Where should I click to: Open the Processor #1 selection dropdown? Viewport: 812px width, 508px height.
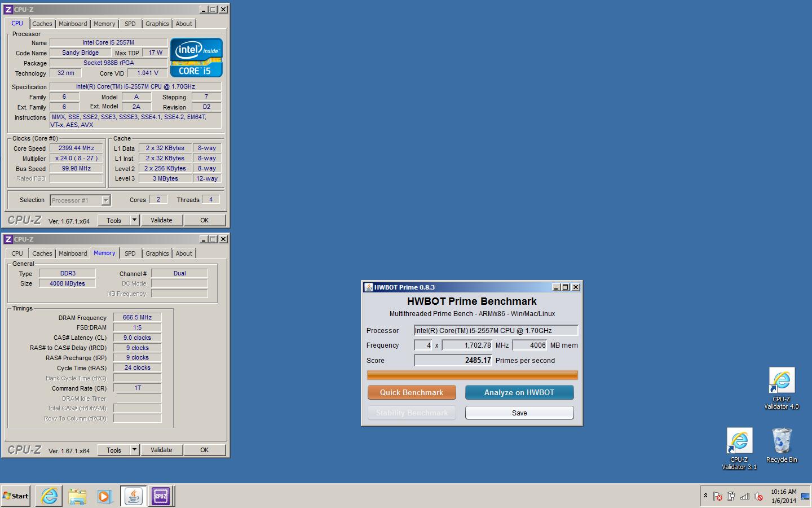point(80,200)
